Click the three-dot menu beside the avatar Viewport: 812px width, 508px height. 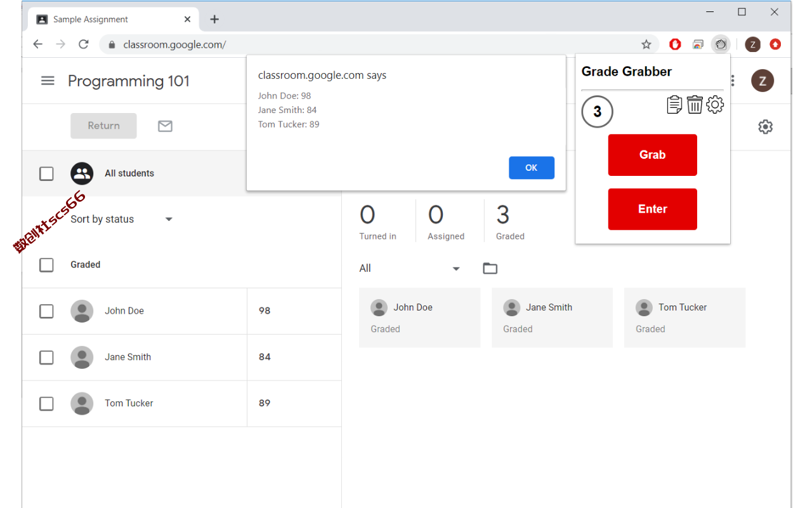click(733, 81)
